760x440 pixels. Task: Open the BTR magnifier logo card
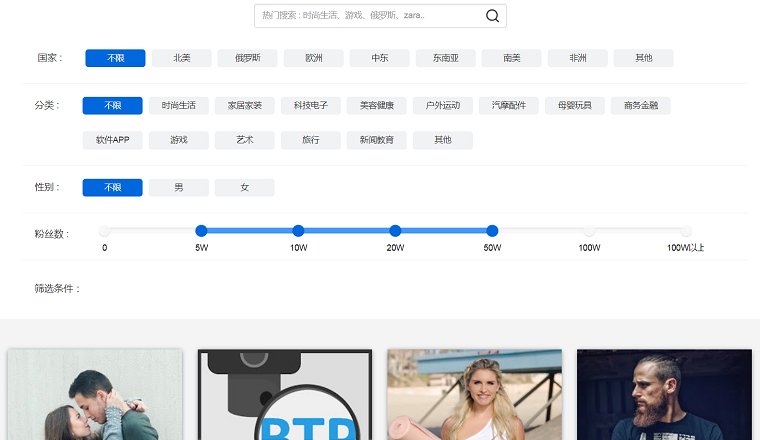285,394
